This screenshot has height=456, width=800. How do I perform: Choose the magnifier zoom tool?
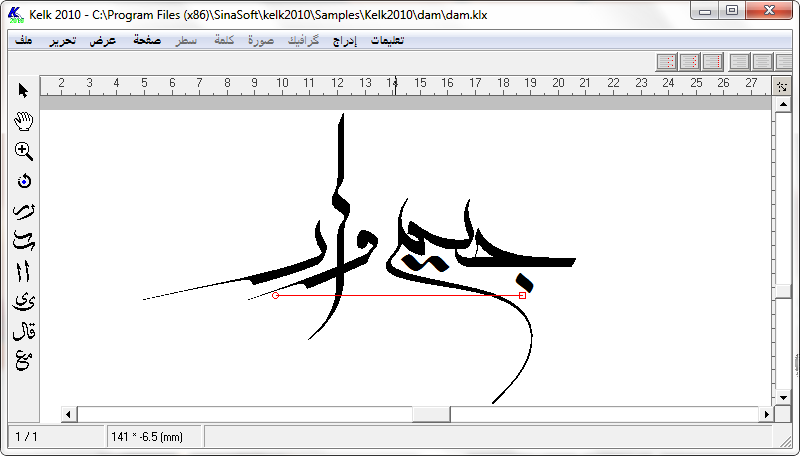(24, 151)
